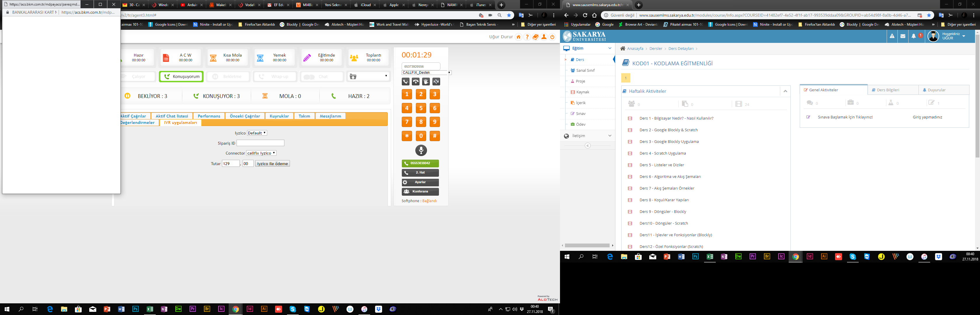Click the sidebar horizontal scrollbar
This screenshot has height=315, width=980.
587,245
